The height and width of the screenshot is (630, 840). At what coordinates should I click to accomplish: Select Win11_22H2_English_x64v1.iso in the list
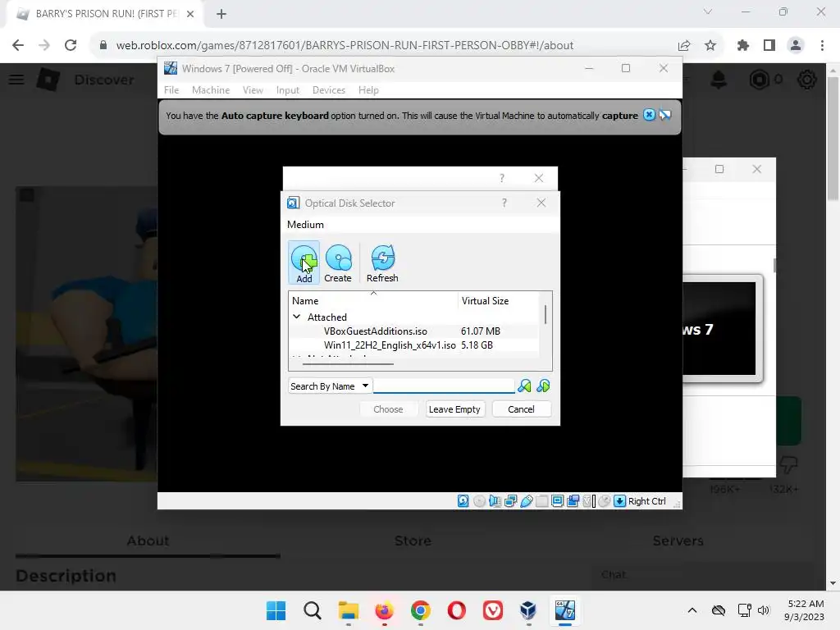click(390, 345)
